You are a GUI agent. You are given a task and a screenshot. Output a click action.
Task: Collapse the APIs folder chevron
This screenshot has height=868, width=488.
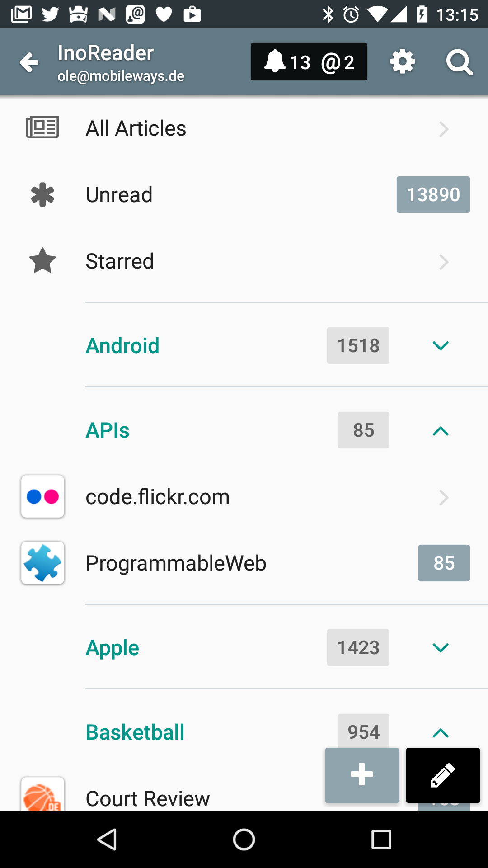coord(441,431)
